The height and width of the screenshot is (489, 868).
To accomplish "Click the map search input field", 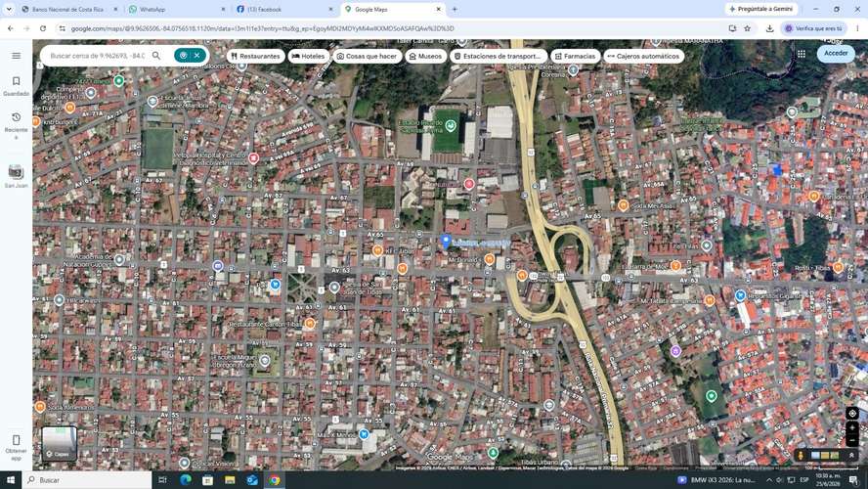I will (x=98, y=56).
